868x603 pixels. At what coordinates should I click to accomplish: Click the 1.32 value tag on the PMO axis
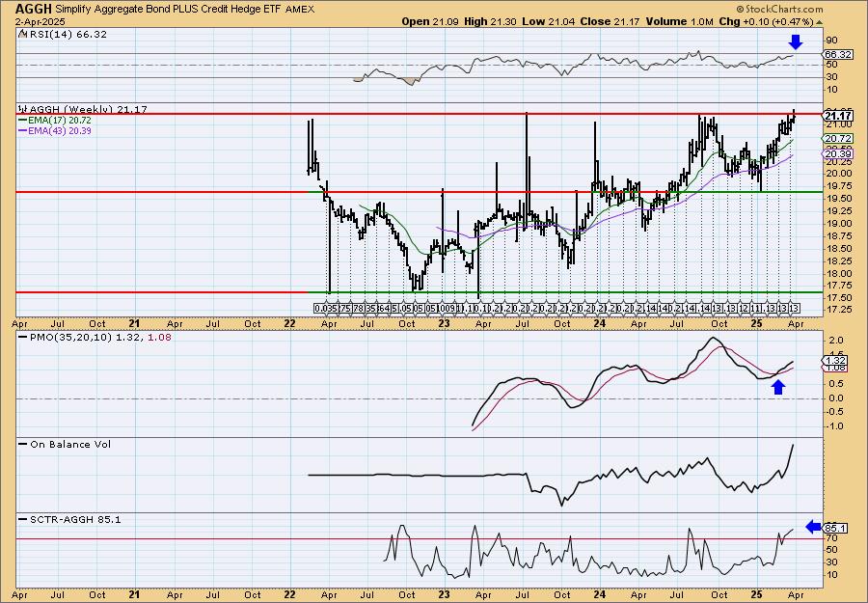pos(835,361)
